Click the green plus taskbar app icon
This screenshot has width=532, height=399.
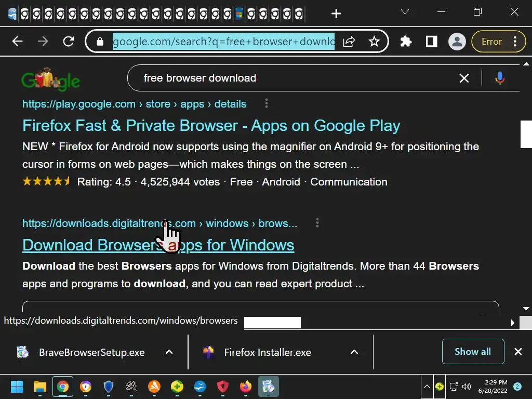177,387
